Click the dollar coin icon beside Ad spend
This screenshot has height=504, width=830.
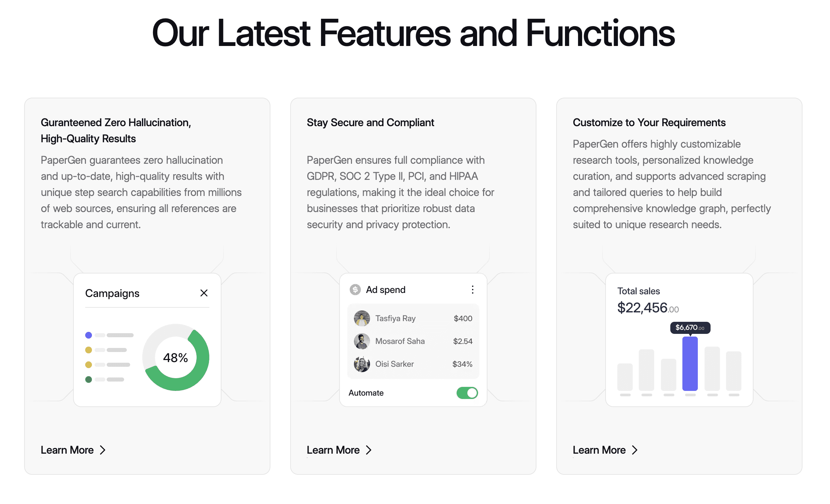point(355,290)
